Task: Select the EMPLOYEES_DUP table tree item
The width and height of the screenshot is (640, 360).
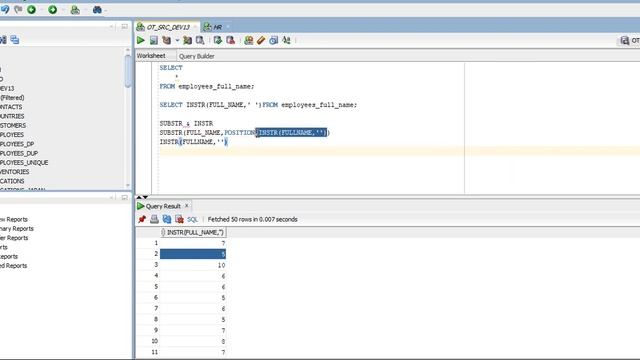Action: pos(19,153)
